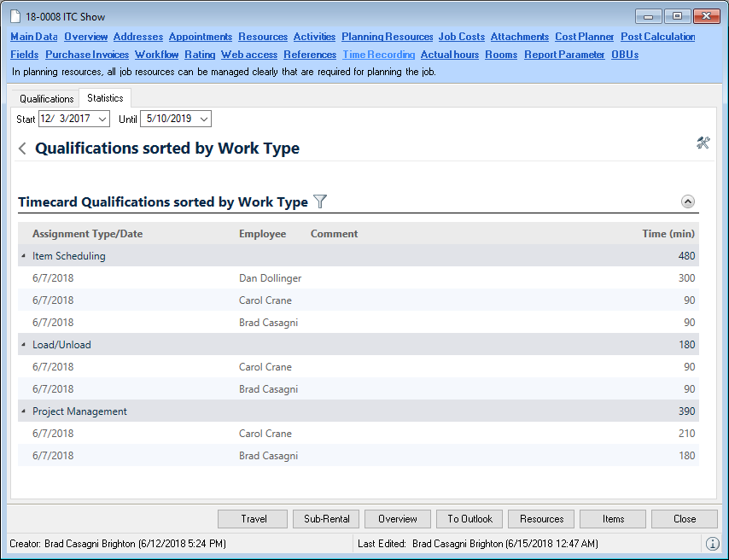
Task: Click the filter funnel icon
Action: click(x=320, y=201)
